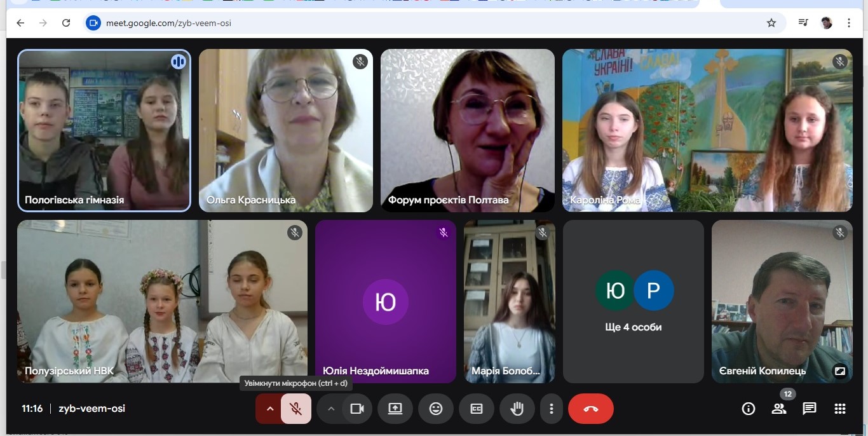This screenshot has width=868, height=436.
Task: Open the chat messages panel
Action: tap(809, 409)
